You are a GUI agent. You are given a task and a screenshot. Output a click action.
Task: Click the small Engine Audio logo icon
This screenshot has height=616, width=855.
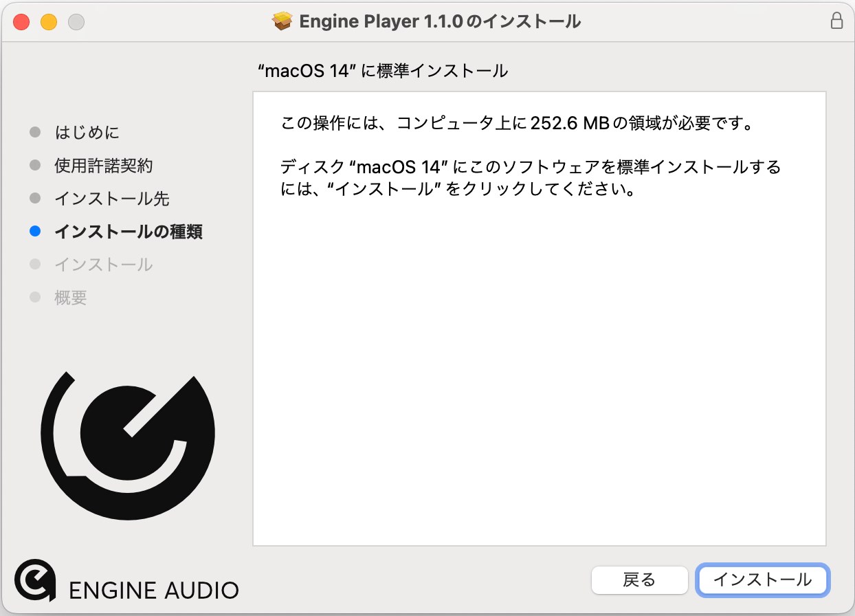pos(35,580)
